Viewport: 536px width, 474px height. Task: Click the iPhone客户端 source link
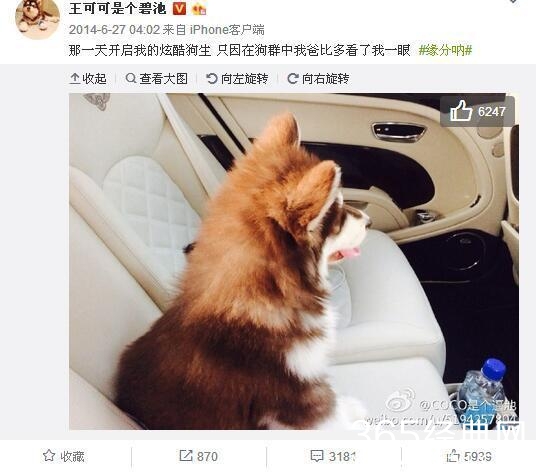point(227,30)
